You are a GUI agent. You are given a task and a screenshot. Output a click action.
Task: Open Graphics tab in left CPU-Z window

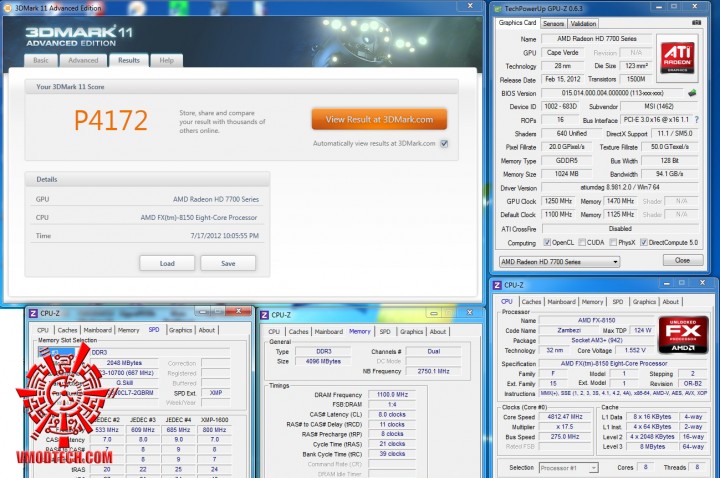tap(180, 330)
